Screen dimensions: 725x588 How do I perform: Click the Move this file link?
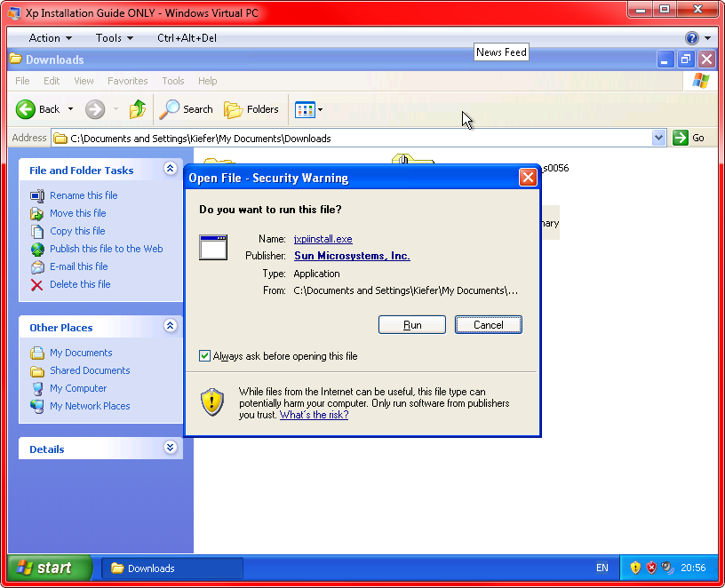point(77,213)
